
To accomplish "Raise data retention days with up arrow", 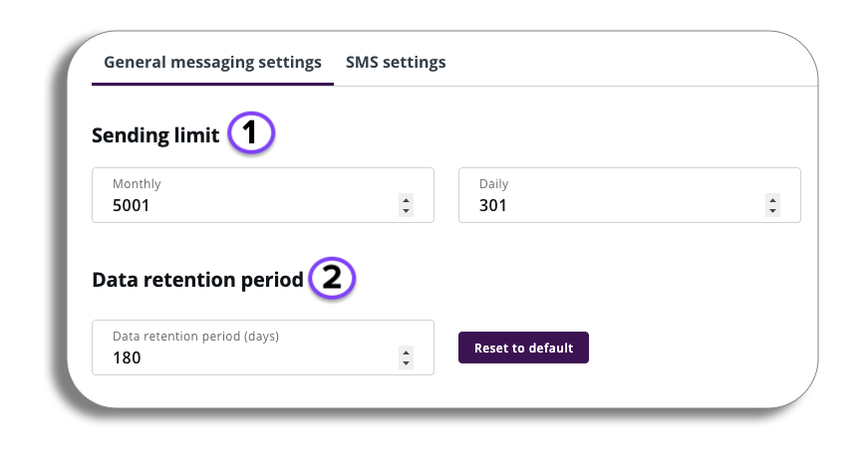I will [x=406, y=353].
